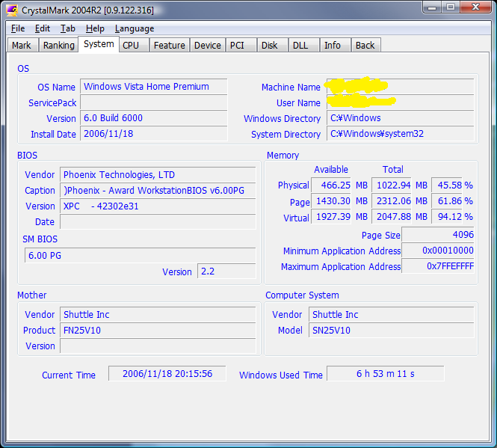Maximize the CrystalMark window

451,7
